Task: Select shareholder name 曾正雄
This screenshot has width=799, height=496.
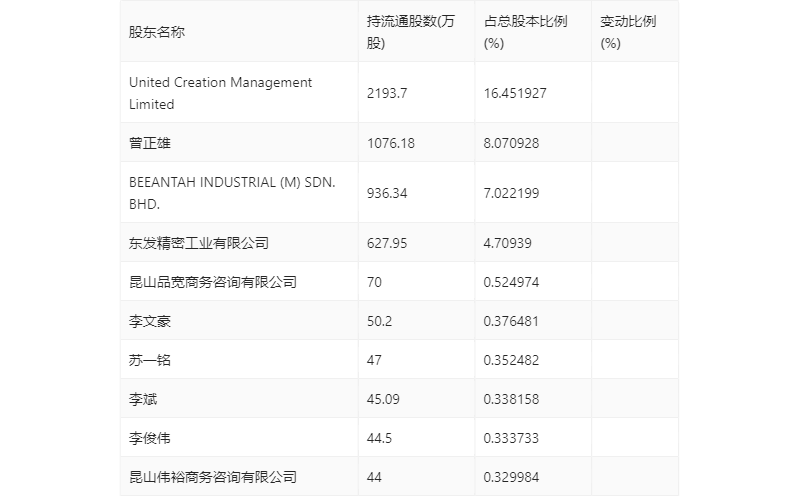Action: [149, 143]
